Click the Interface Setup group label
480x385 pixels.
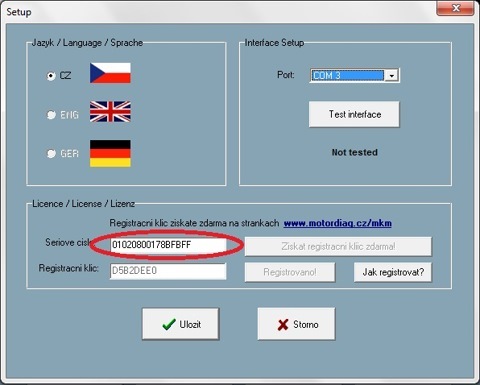pyautogui.click(x=274, y=43)
